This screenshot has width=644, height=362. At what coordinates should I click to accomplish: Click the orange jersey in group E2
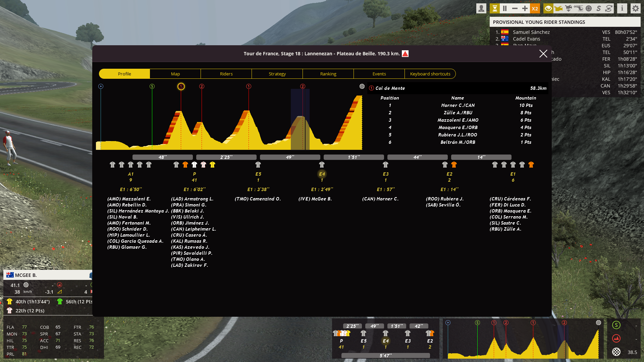point(454,165)
